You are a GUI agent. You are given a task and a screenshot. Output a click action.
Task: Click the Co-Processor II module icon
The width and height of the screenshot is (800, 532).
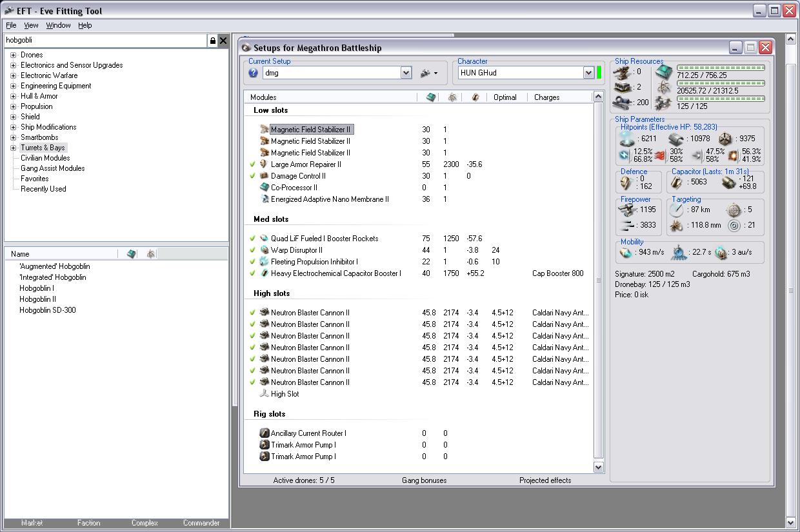tap(264, 188)
